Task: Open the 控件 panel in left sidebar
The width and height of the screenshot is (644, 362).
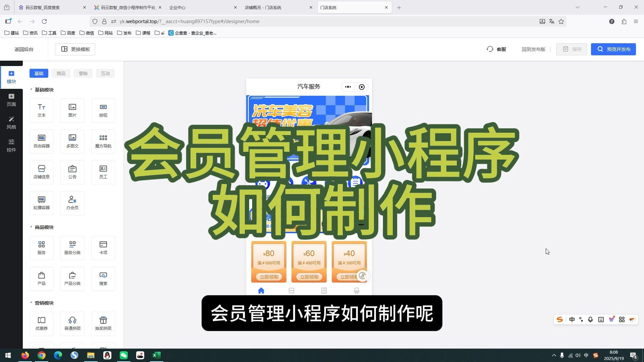Action: (x=11, y=145)
